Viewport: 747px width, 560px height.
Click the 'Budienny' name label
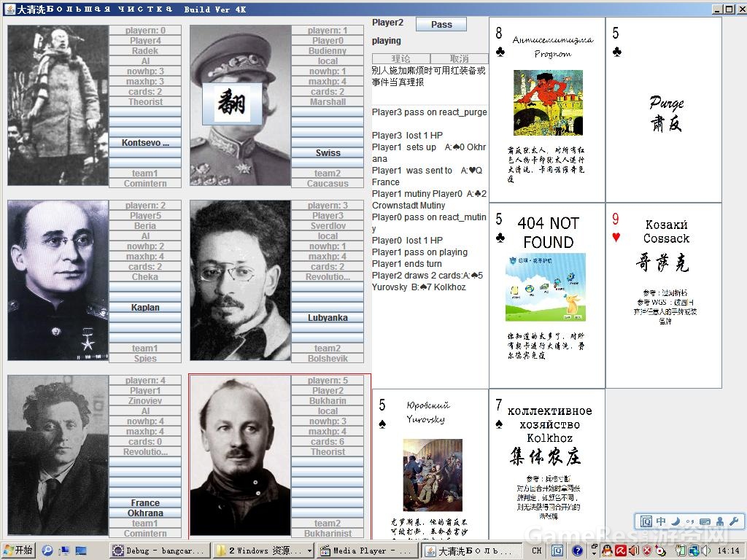[328, 50]
